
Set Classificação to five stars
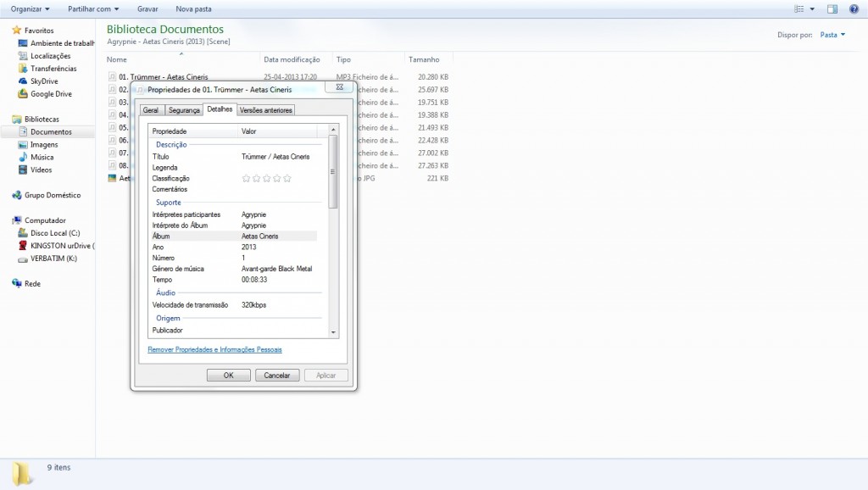pos(287,178)
